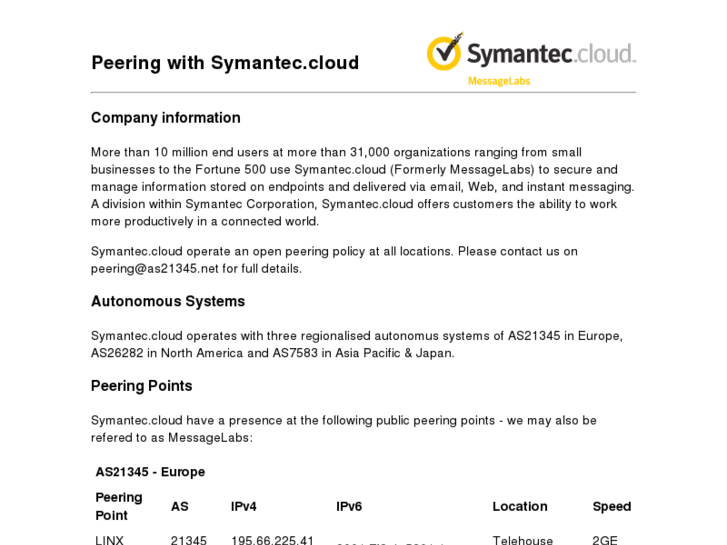Click the Symantec.cloud wordmark in the logo

pyautogui.click(x=552, y=54)
